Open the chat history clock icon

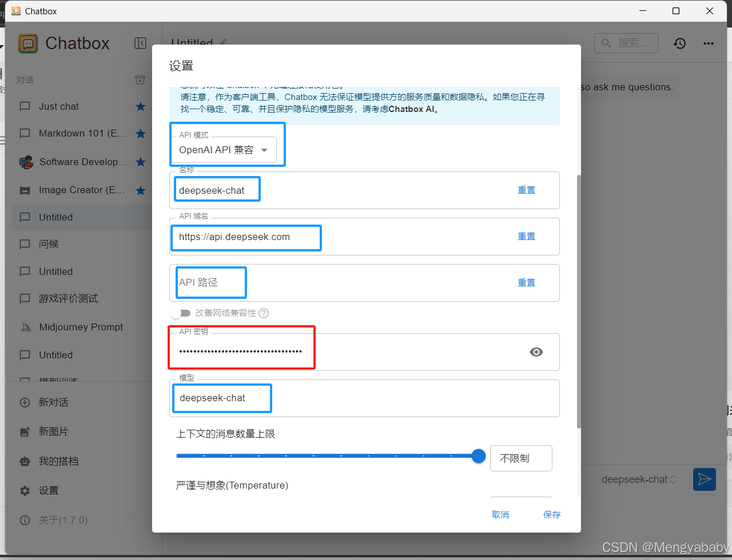coord(679,43)
